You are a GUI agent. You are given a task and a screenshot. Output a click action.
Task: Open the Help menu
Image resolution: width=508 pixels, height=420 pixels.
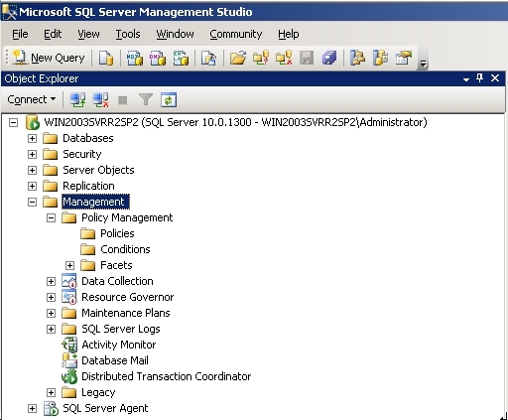[289, 34]
